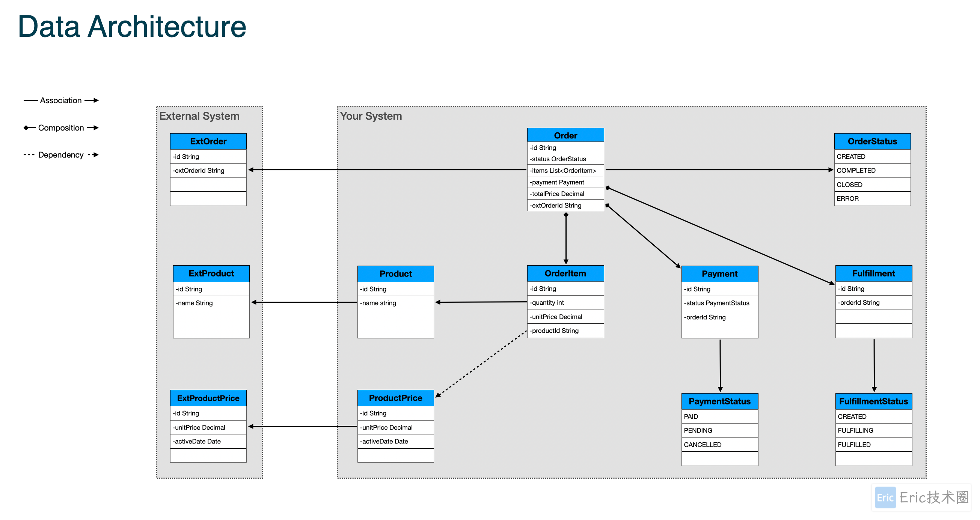Click '-id String' in Fulfillment table
The width and height of the screenshot is (980, 520).
[873, 289]
